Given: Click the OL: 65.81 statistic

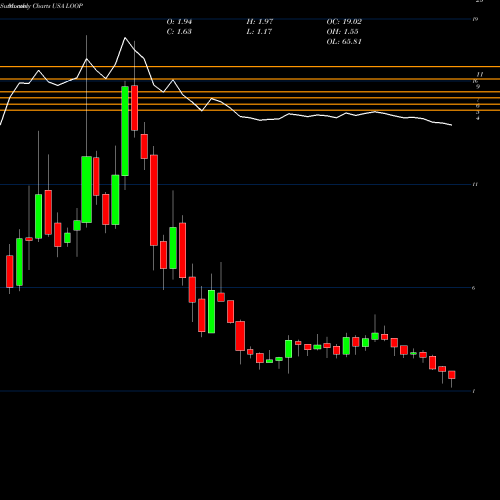Looking at the screenshot, I should tap(344, 42).
